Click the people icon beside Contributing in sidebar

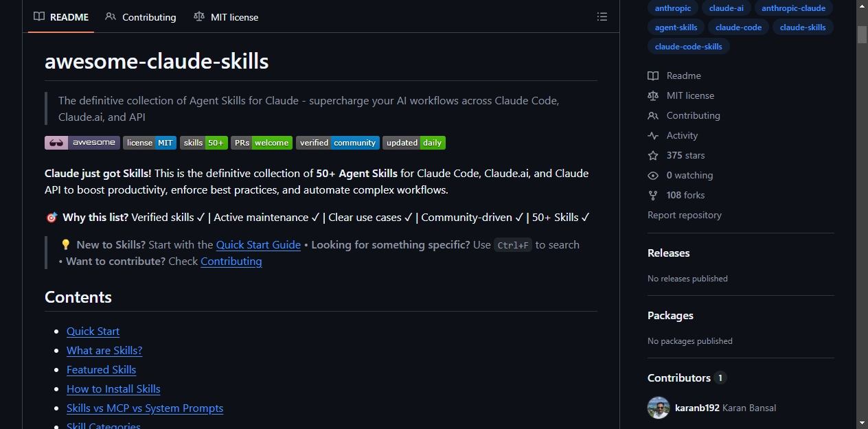tap(653, 115)
